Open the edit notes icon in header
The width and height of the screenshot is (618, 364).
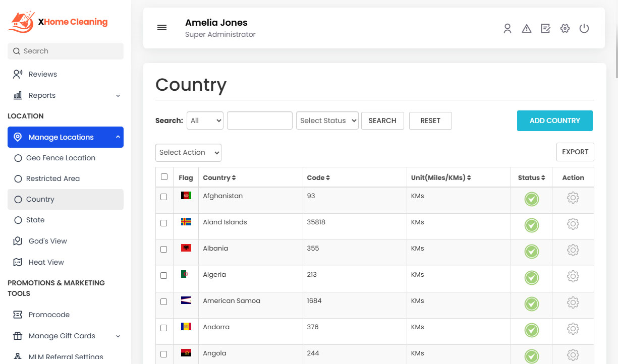click(x=545, y=29)
